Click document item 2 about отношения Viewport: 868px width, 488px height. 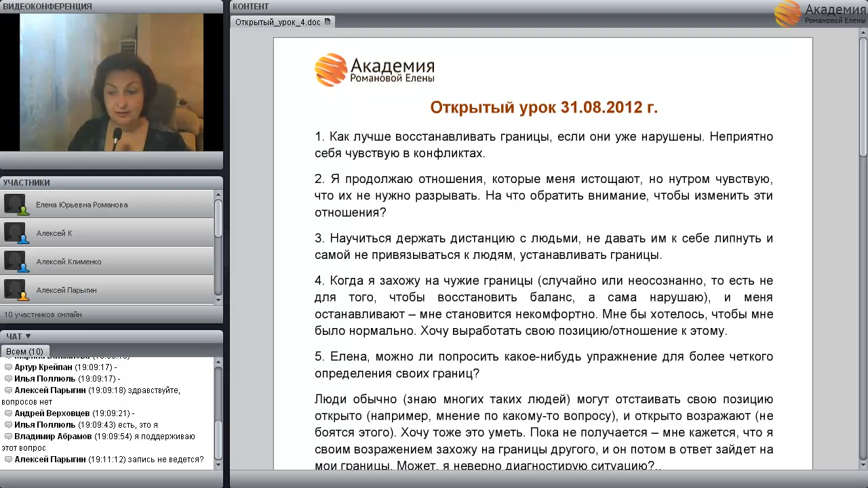(x=544, y=196)
